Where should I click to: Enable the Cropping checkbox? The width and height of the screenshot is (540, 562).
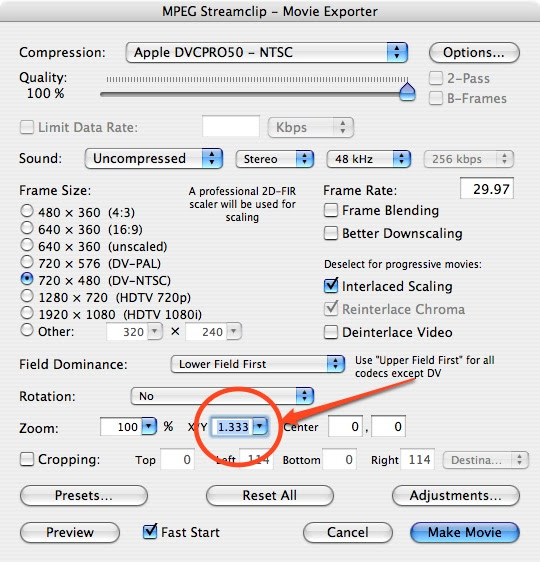(x=27, y=459)
